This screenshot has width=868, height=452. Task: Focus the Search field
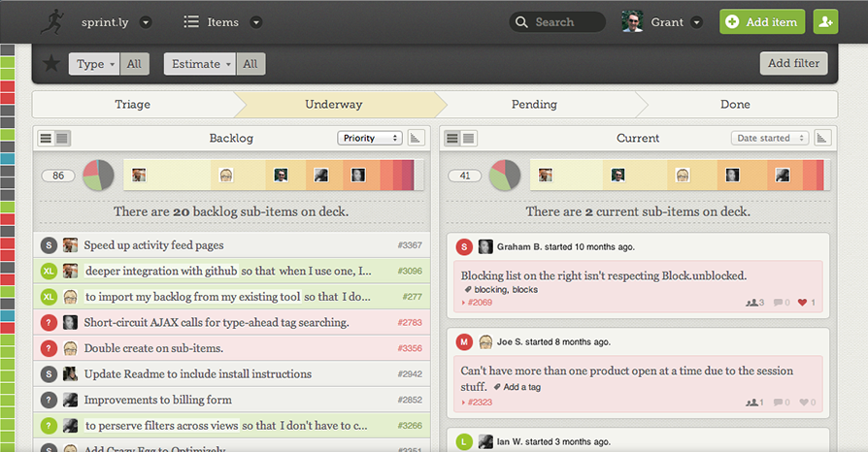(x=557, y=22)
